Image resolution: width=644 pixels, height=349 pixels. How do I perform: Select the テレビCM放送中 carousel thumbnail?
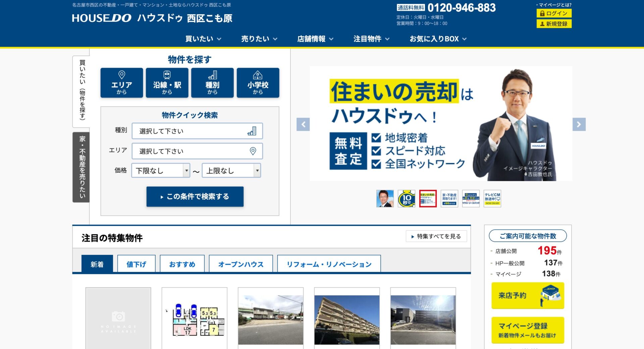492,198
